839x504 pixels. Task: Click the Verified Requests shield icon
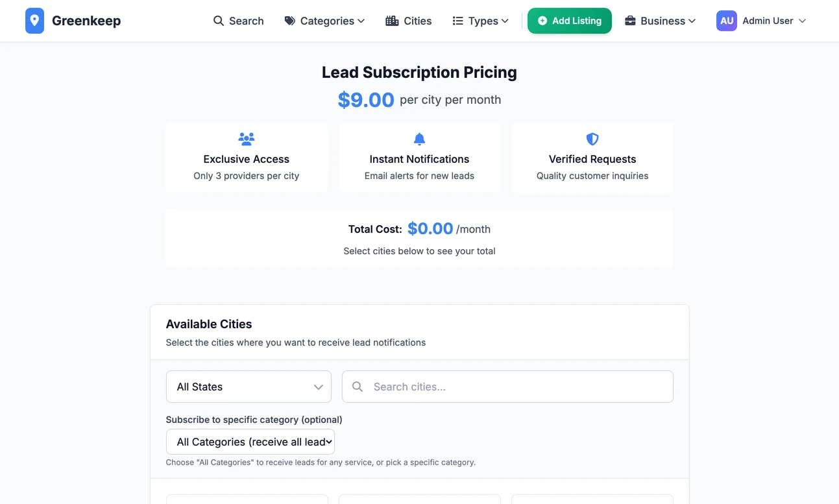click(x=592, y=139)
